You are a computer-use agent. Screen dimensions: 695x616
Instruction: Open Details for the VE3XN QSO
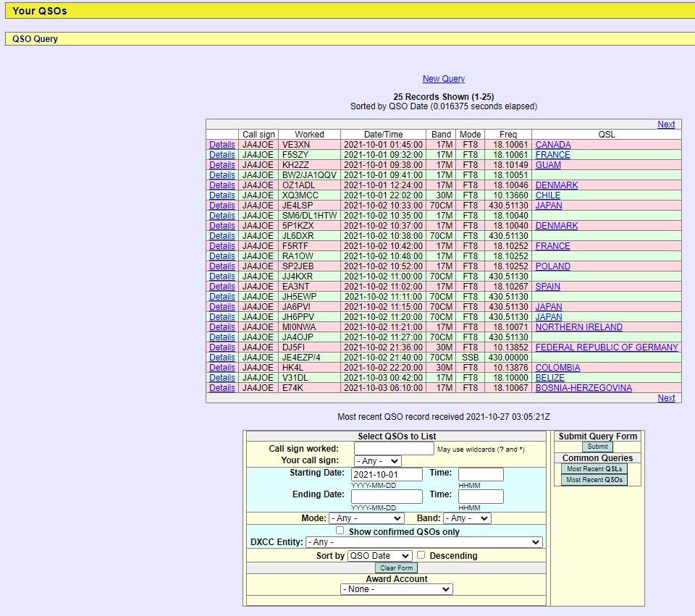(222, 145)
